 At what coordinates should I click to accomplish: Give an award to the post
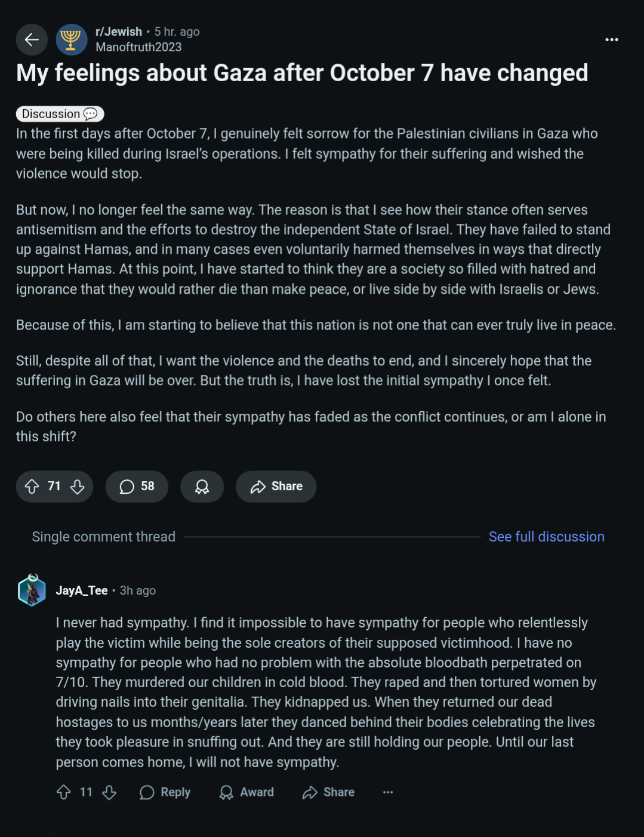[x=202, y=487]
